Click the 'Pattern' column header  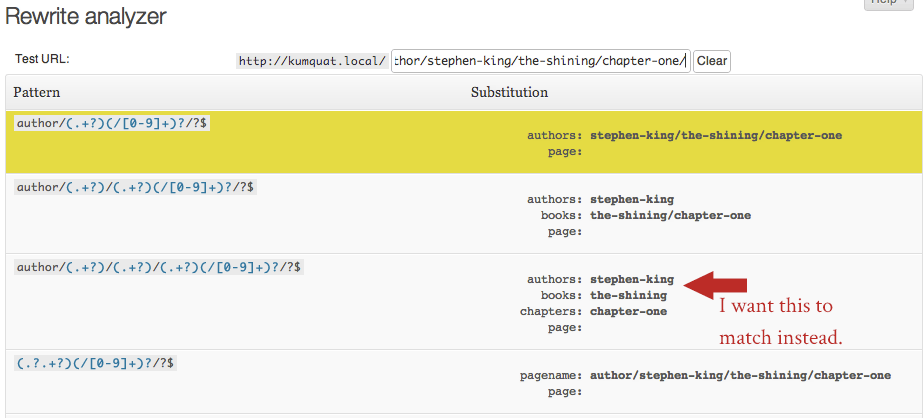coord(37,93)
